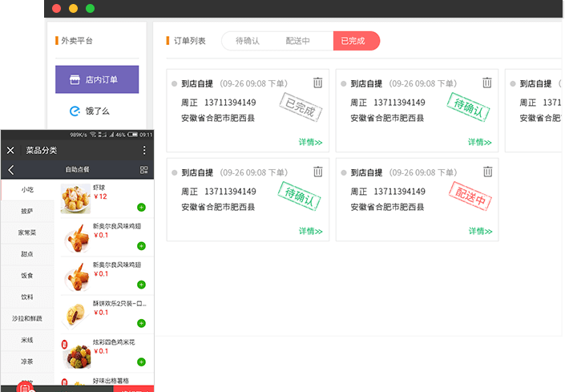Select the 饮料 category
The image size is (565, 392).
pos(28,297)
